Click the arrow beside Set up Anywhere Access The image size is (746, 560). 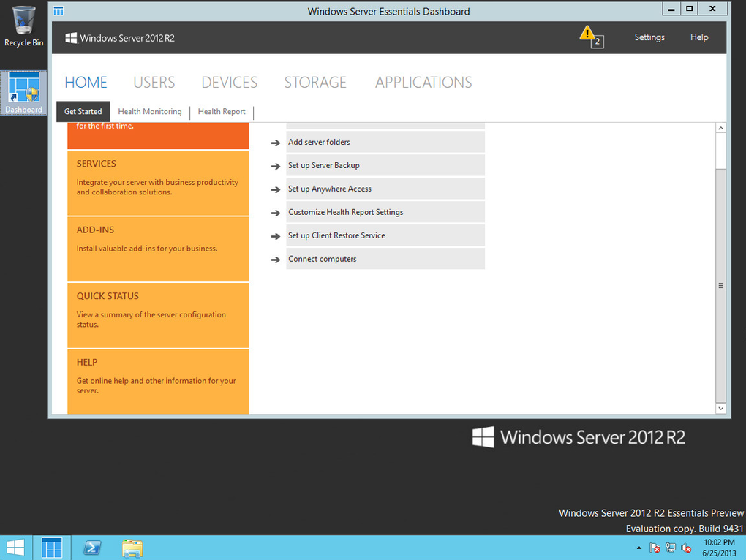(276, 189)
